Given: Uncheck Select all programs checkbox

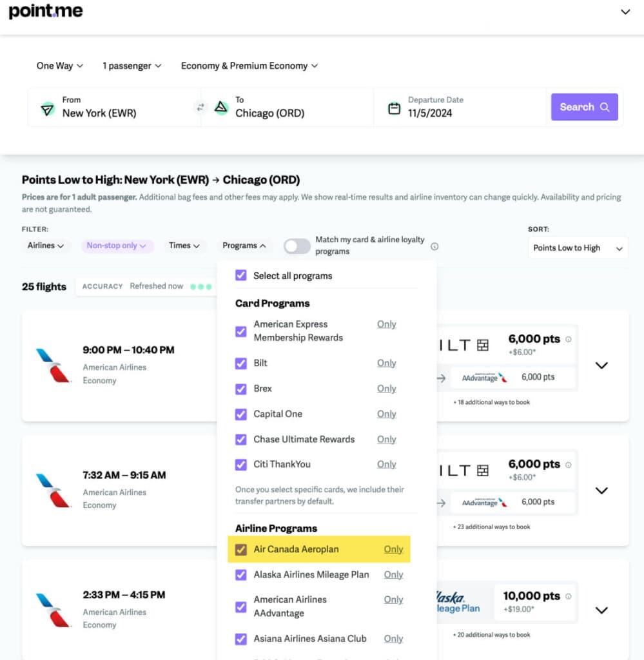Looking at the screenshot, I should 241,276.
